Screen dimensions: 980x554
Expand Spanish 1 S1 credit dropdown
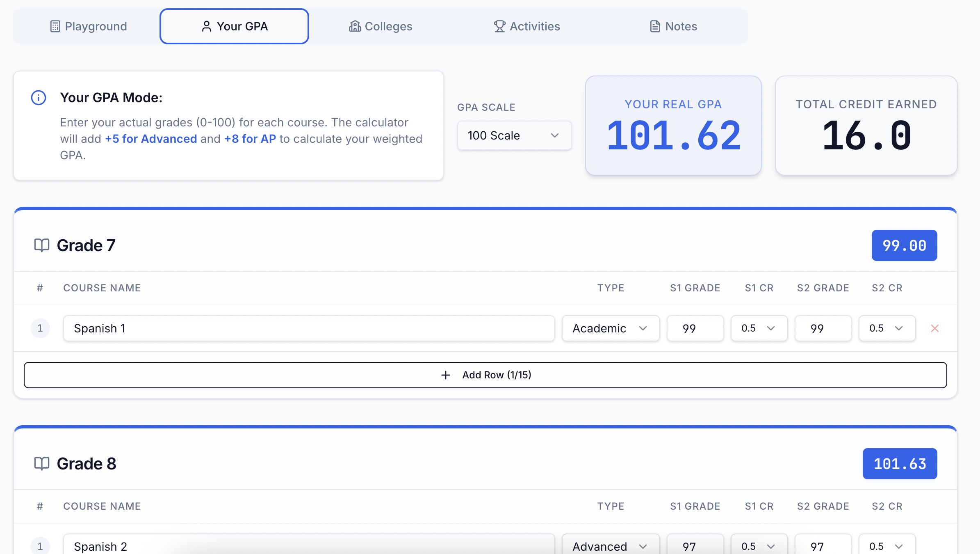[x=759, y=328]
